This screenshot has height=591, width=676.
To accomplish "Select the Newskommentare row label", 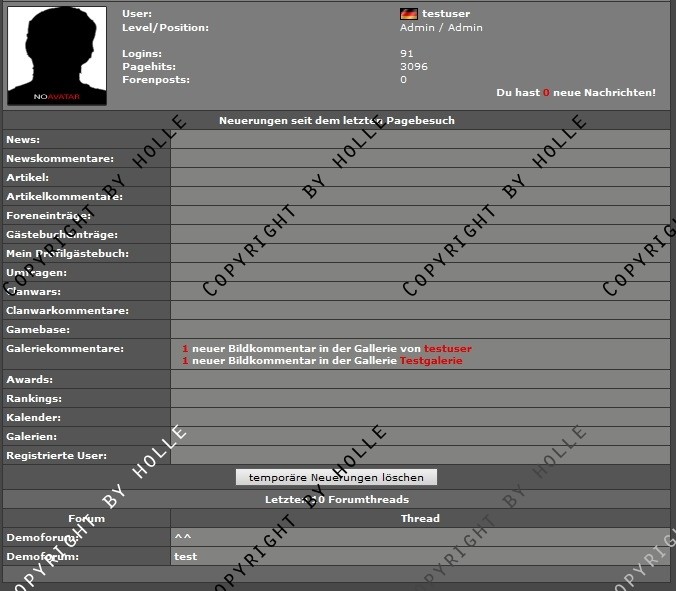I will (x=59, y=159).
